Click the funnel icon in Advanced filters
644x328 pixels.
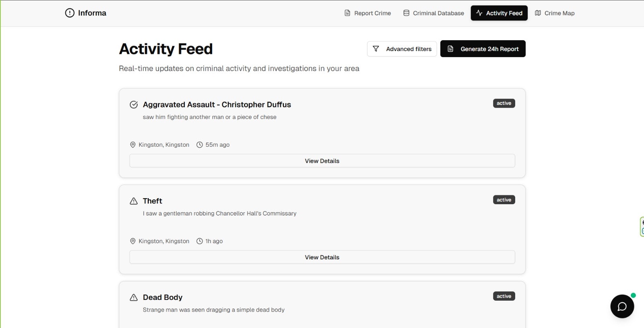click(x=376, y=49)
